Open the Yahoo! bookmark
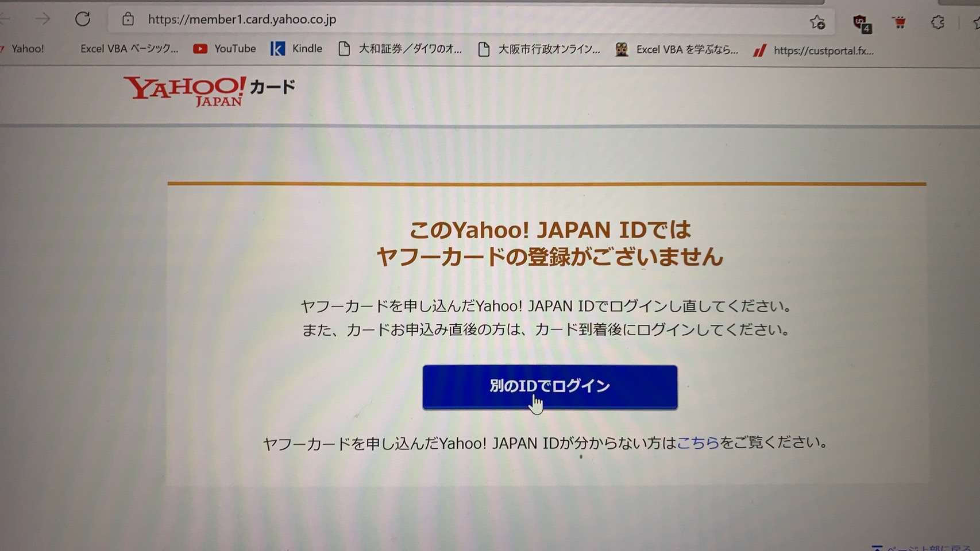 point(23,48)
